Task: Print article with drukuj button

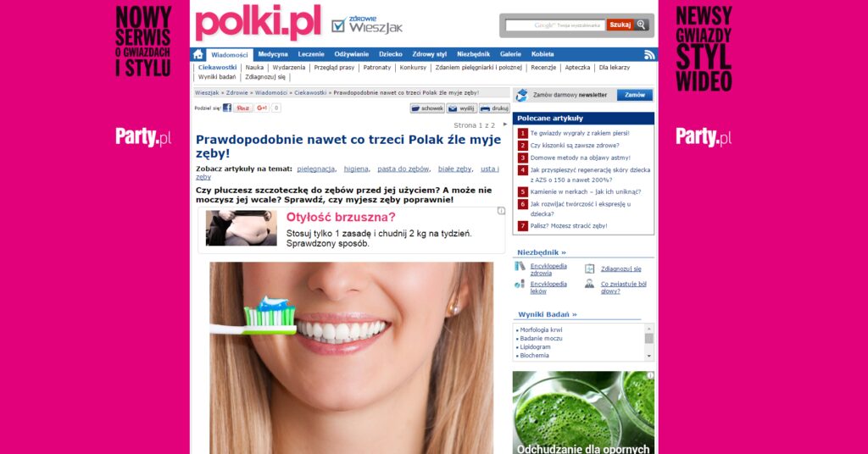Action: tap(494, 108)
